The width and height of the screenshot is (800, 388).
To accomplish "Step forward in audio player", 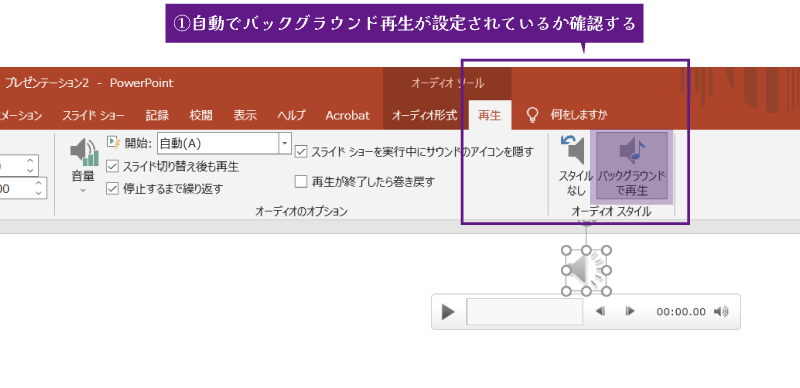I will [x=630, y=311].
